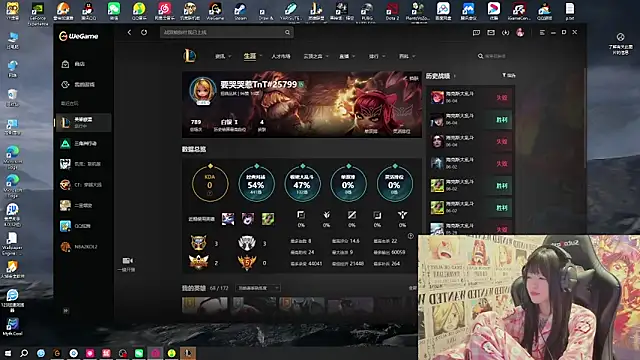Open the 人才市场 tab
This screenshot has width=640, height=360.
click(281, 56)
